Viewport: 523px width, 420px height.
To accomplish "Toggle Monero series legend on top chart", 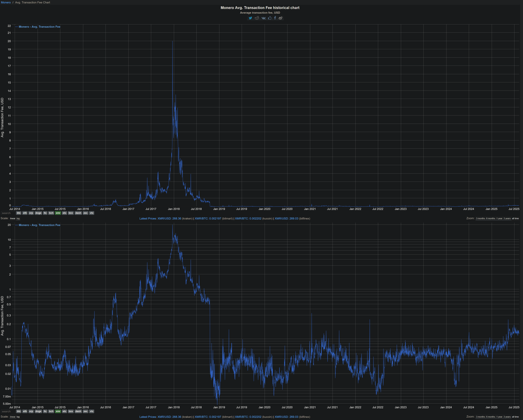I will (x=39, y=27).
